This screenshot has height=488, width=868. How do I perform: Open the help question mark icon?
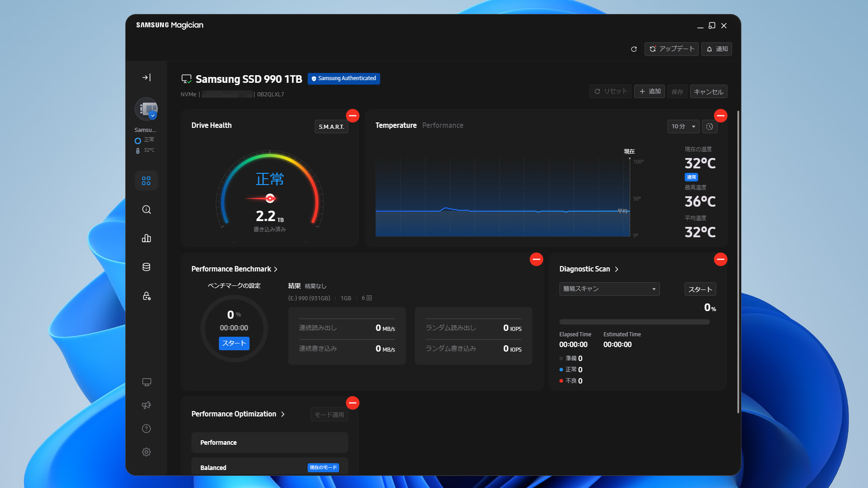pyautogui.click(x=146, y=429)
